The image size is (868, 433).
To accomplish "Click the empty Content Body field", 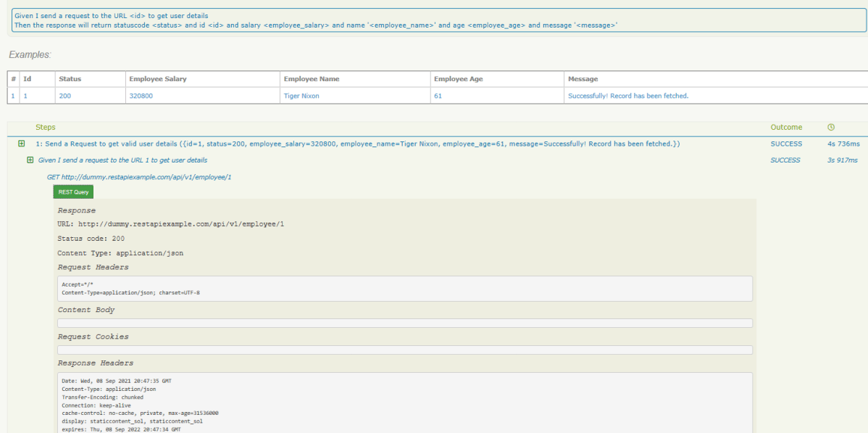I will click(404, 323).
